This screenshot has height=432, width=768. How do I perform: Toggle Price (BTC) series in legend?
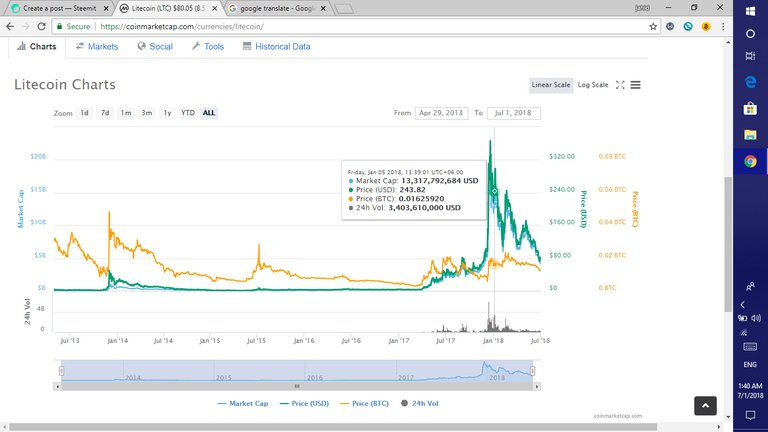(x=368, y=402)
